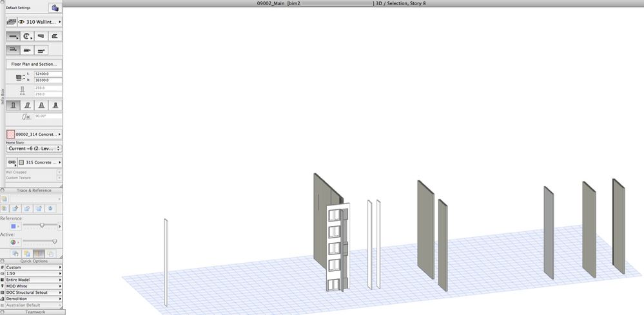Viewport: 644px width, 315px height.
Task: Click the wall layer icon beside 310 WallInt
Action: (12, 22)
